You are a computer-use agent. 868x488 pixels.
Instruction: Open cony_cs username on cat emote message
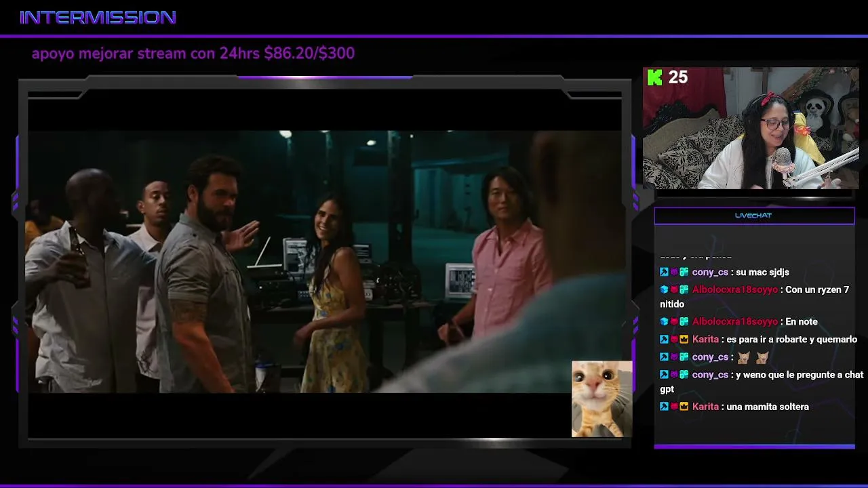coord(710,357)
